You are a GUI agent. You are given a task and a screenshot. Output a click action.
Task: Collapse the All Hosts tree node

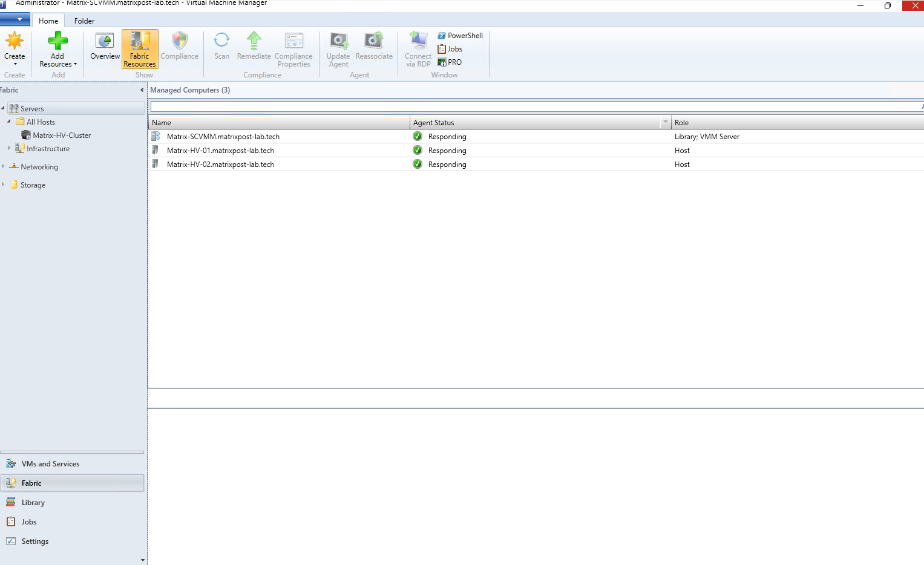pyautogui.click(x=9, y=122)
